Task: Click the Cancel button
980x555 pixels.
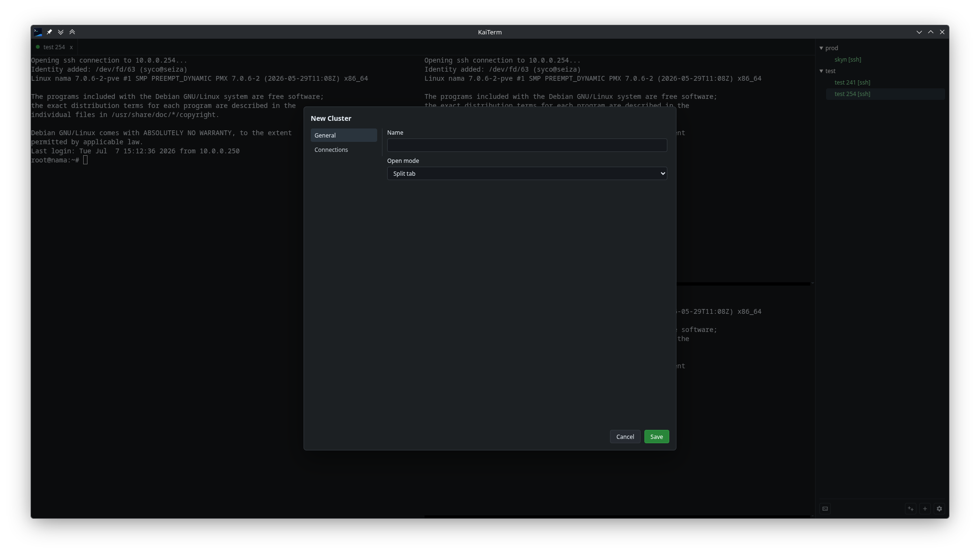Action: tap(625, 437)
